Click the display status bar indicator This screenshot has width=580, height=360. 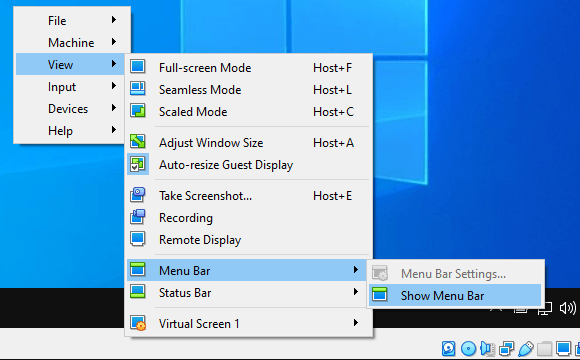(x=564, y=349)
